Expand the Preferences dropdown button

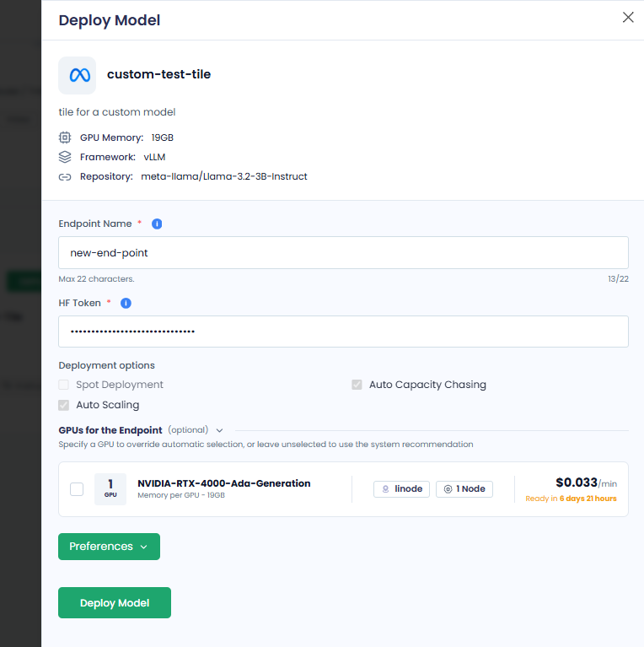point(109,547)
